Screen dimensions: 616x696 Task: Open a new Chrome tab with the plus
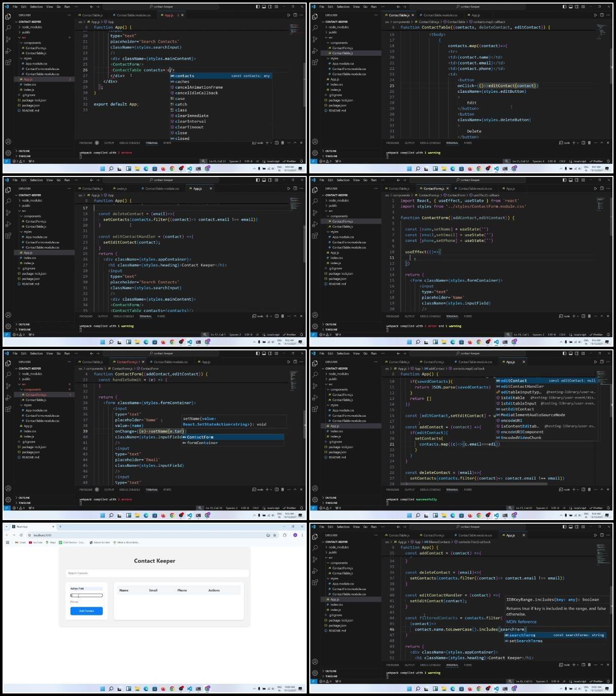[60, 527]
